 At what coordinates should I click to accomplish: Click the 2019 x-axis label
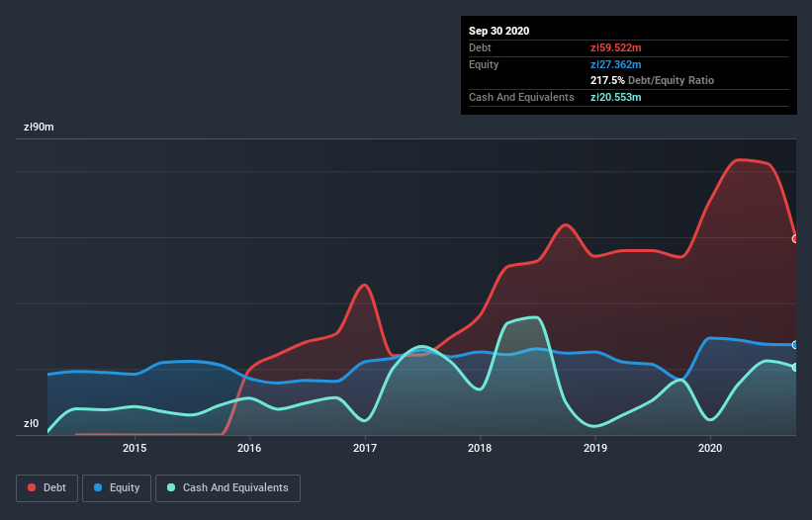595,448
